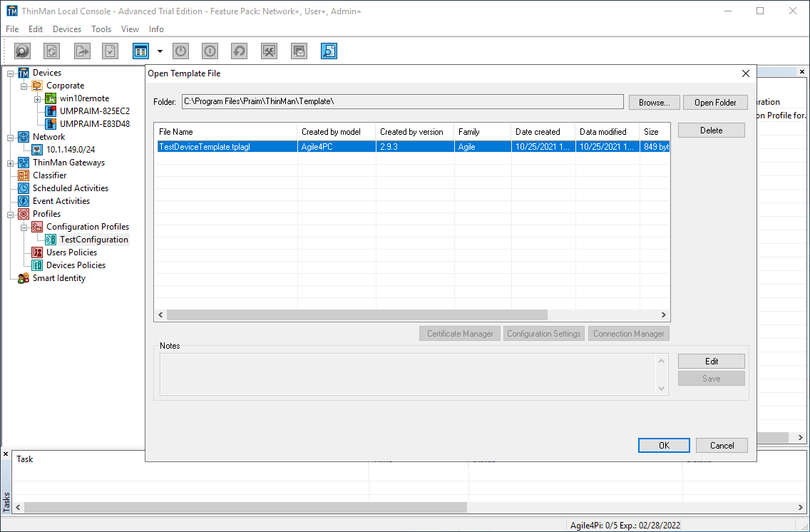This screenshot has width=810, height=532.
Task: Click the 2.9.3 version cell
Action: coord(415,147)
